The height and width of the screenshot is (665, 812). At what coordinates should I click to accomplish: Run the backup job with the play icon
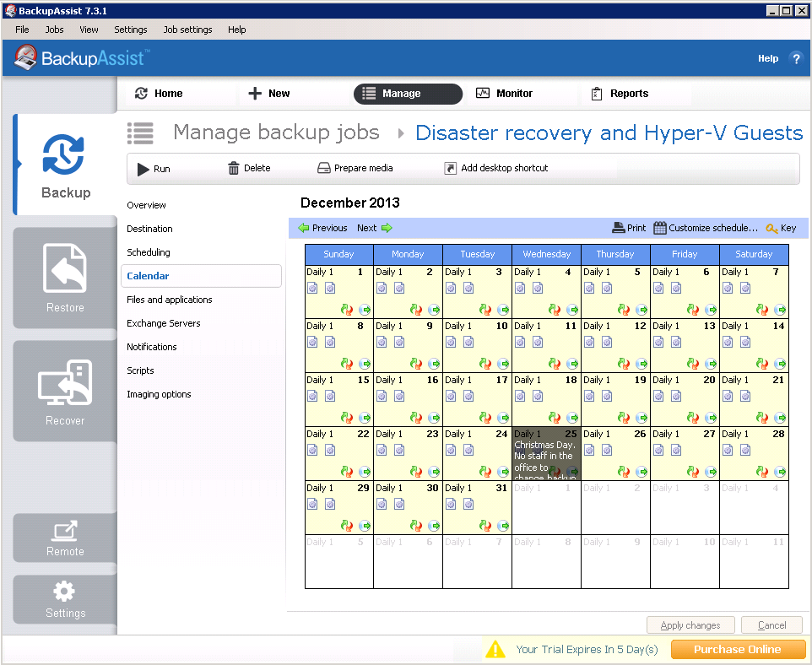[143, 169]
